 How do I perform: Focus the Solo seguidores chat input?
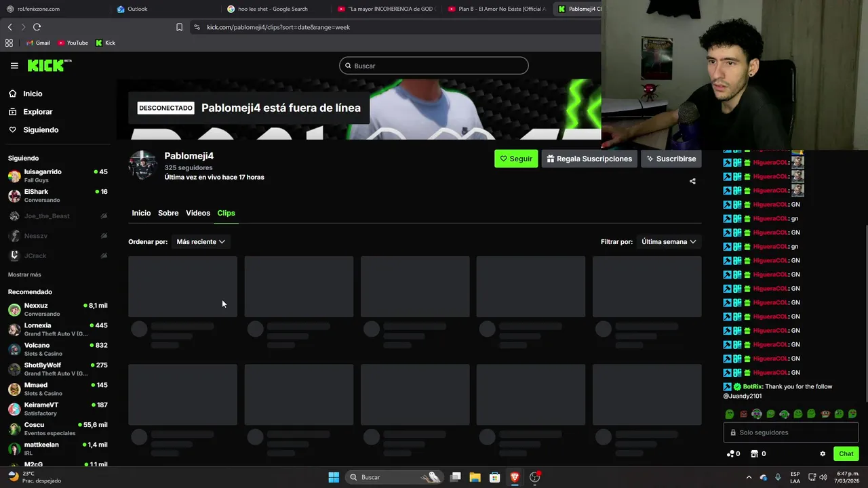[x=791, y=432]
